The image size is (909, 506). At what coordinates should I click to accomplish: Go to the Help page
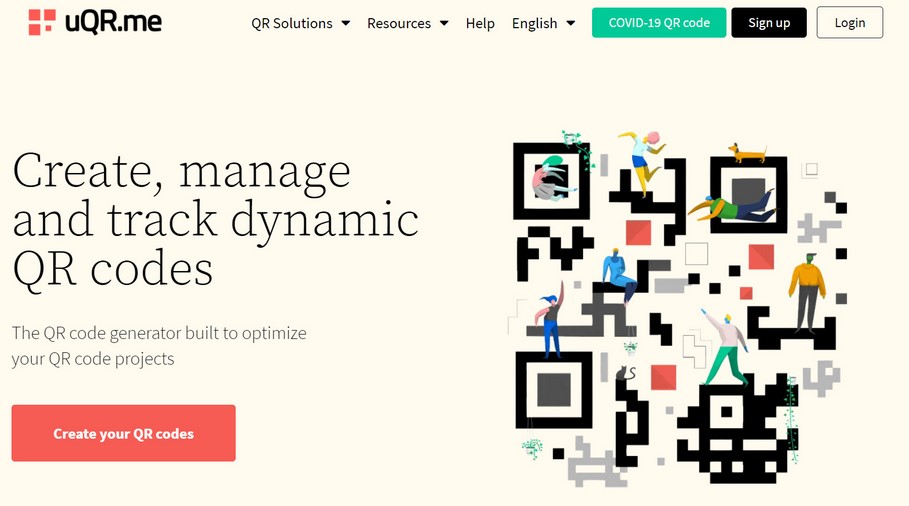coord(480,23)
